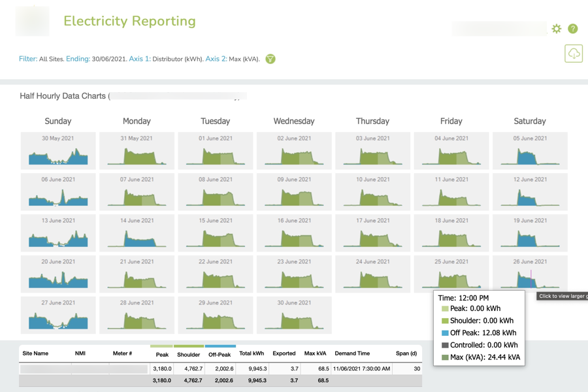This screenshot has height=392, width=588.
Task: Click the Filter link
Action: coord(27,59)
